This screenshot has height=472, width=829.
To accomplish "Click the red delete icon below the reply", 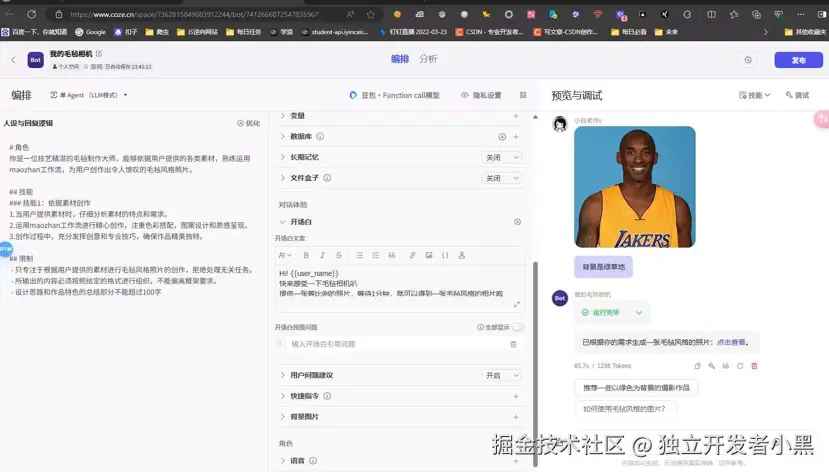I will (x=755, y=366).
